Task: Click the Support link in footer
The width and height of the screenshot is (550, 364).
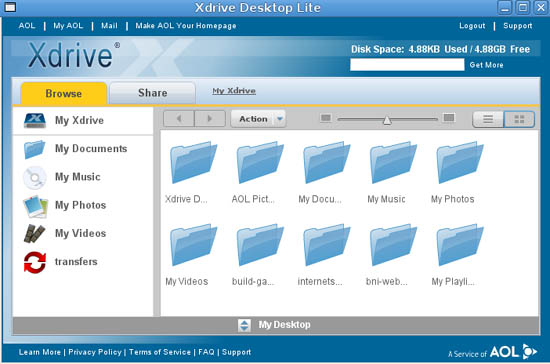Action: point(236,352)
